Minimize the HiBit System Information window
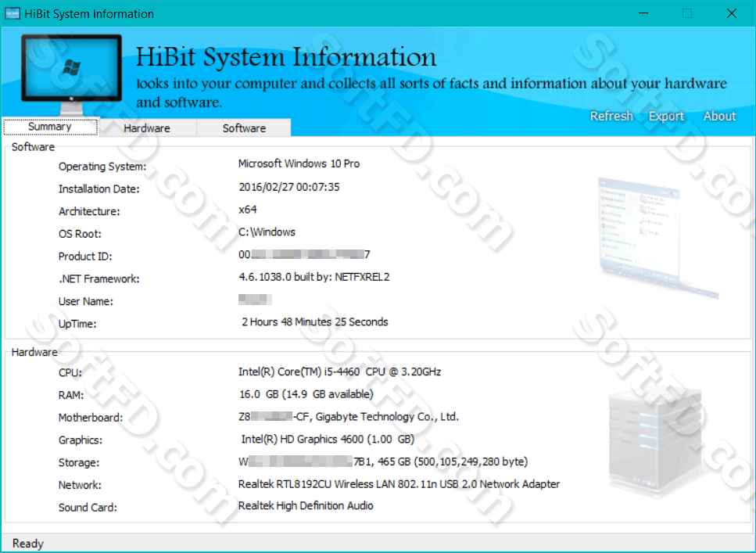The image size is (756, 553). click(x=643, y=13)
